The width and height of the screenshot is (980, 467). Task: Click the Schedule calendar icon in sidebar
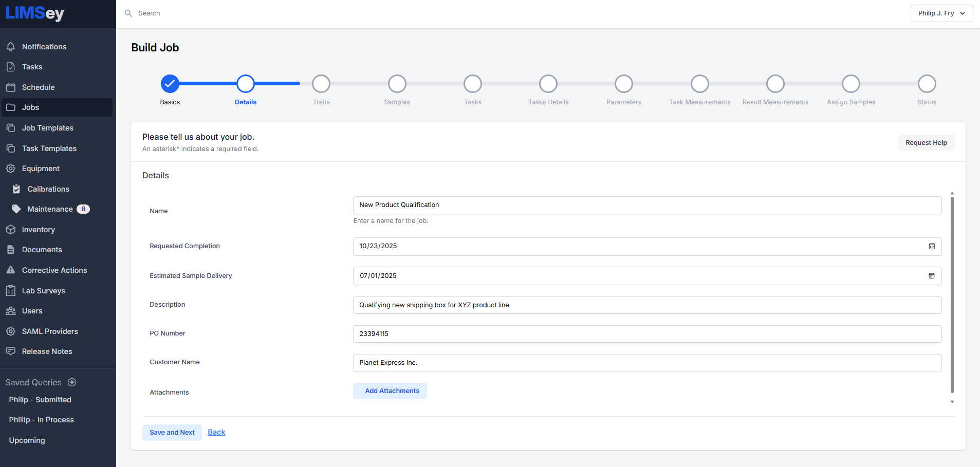11,87
